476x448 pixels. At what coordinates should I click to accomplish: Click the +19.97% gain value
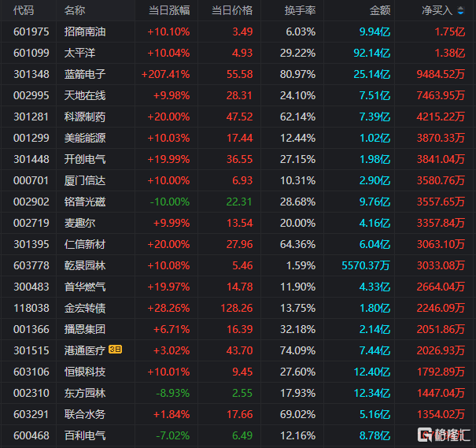click(169, 287)
